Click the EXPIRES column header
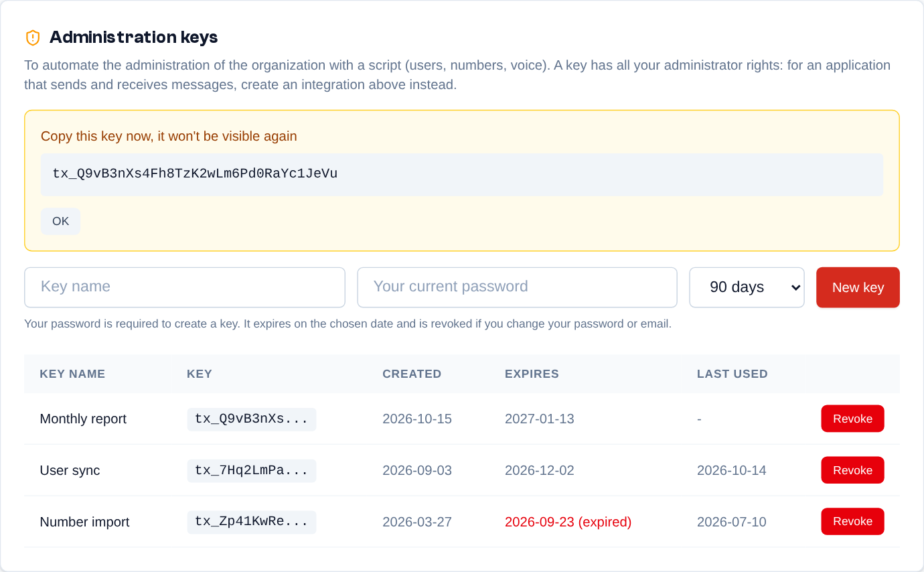The width and height of the screenshot is (924, 572). pyautogui.click(x=532, y=374)
